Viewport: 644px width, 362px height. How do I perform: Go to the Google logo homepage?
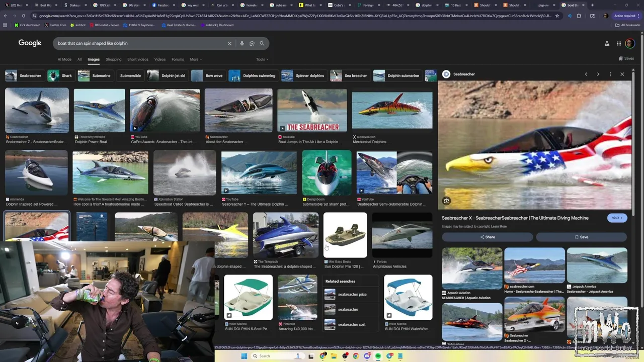[x=30, y=43]
